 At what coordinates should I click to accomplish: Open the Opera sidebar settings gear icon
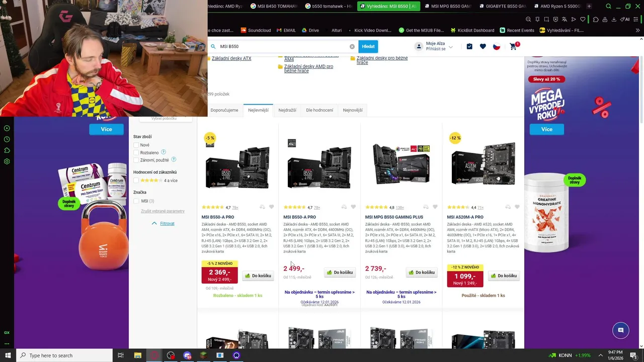coord(7,161)
